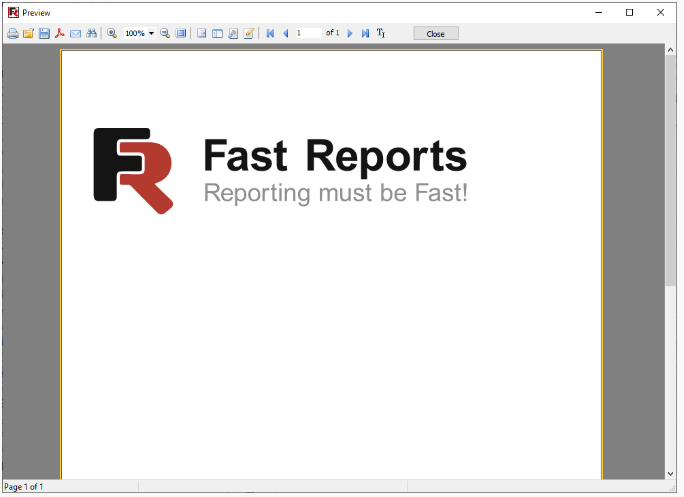Click the "Fast Reports" title text
This screenshot has height=497, width=684.
335,156
